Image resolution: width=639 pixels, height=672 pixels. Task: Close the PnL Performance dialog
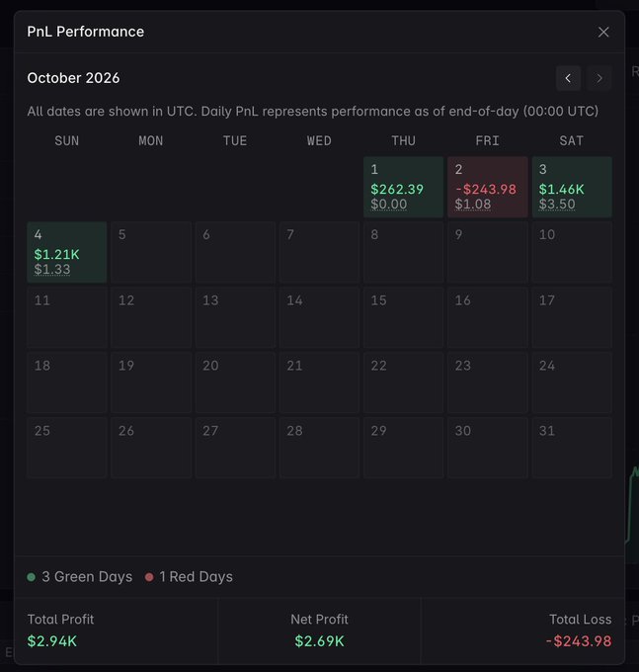[x=603, y=33]
